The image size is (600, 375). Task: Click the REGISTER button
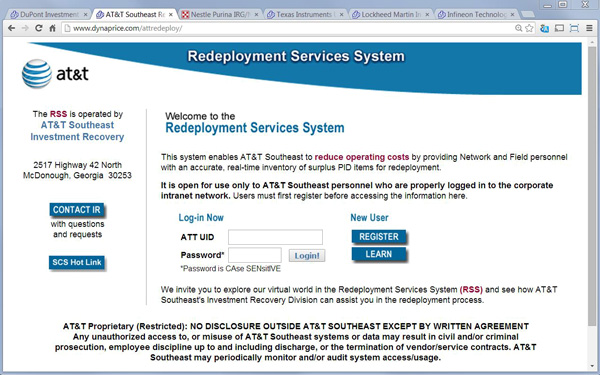click(378, 236)
